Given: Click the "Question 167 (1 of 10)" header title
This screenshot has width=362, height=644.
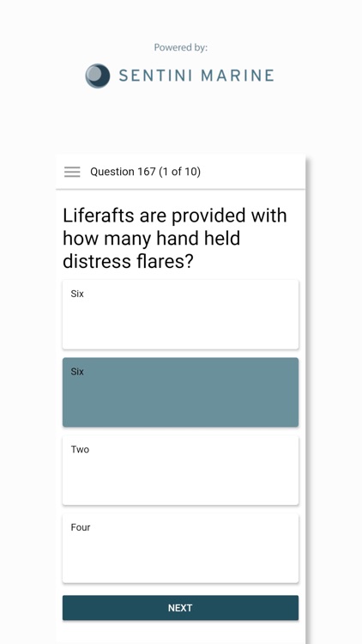Looking at the screenshot, I should click(x=145, y=172).
